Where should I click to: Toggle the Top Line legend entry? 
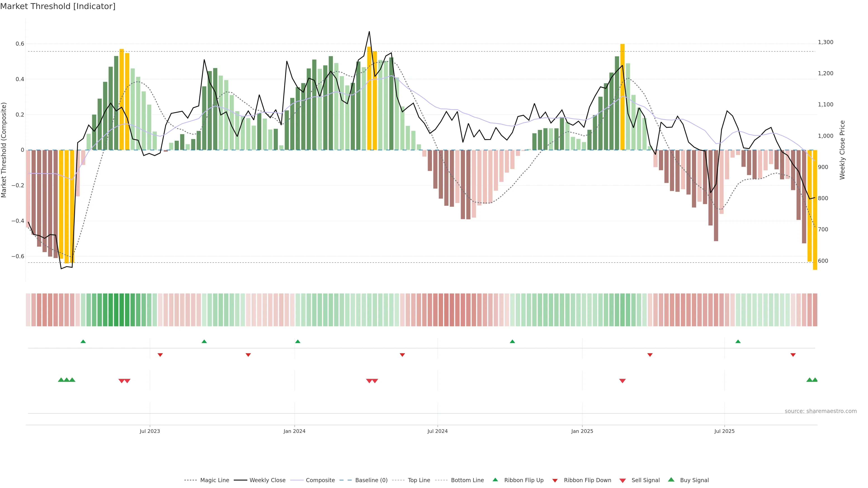point(419,480)
